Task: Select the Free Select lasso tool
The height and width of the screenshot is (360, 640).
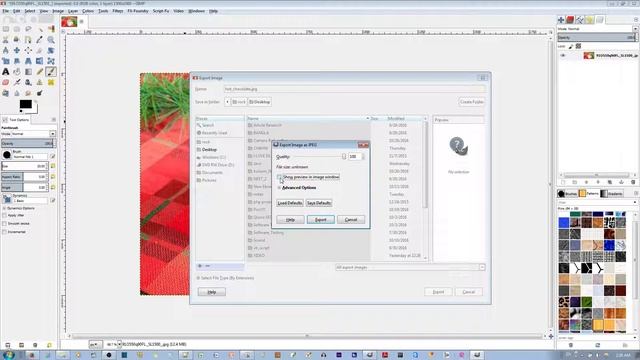Action: point(28,29)
